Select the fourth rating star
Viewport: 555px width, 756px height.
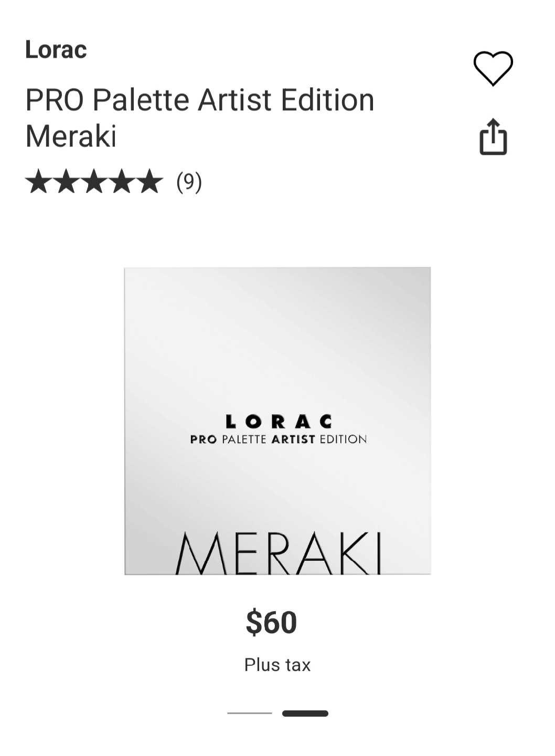point(123,182)
